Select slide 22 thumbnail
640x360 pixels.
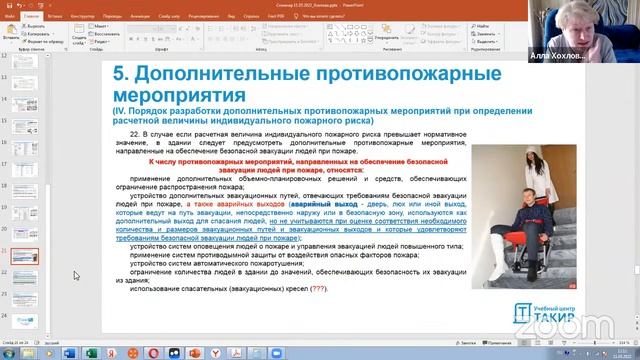point(25,278)
